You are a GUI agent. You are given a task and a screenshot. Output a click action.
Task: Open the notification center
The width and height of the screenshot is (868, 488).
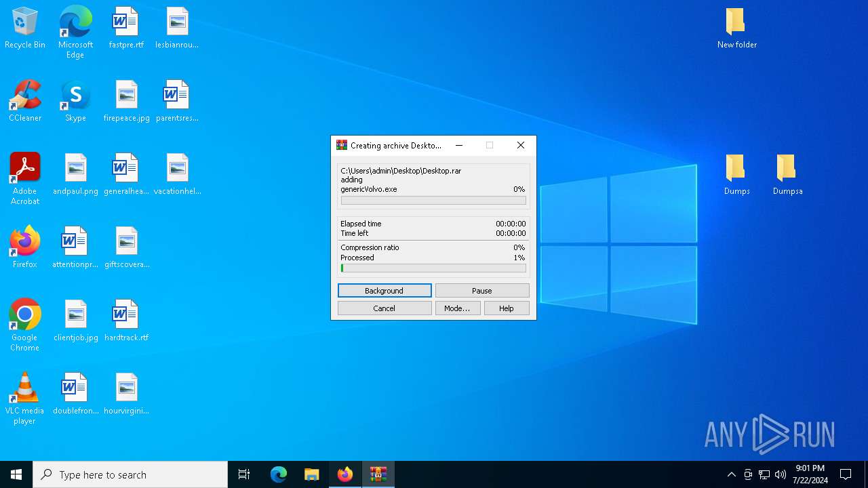coord(846,474)
